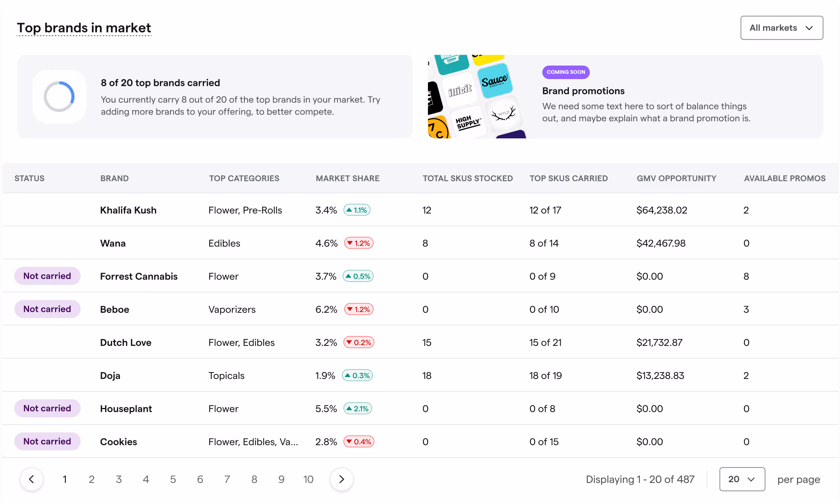Go to page 2 in pagination

coord(92,479)
